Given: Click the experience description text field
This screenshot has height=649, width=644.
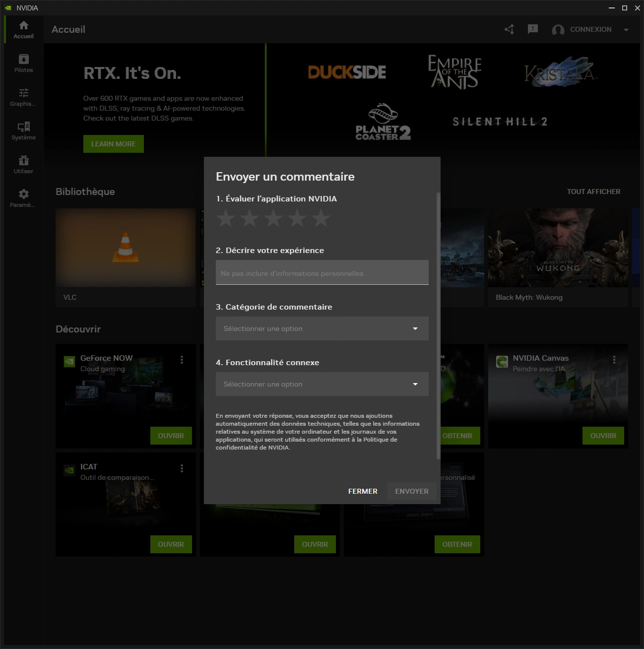Looking at the screenshot, I should (x=322, y=272).
